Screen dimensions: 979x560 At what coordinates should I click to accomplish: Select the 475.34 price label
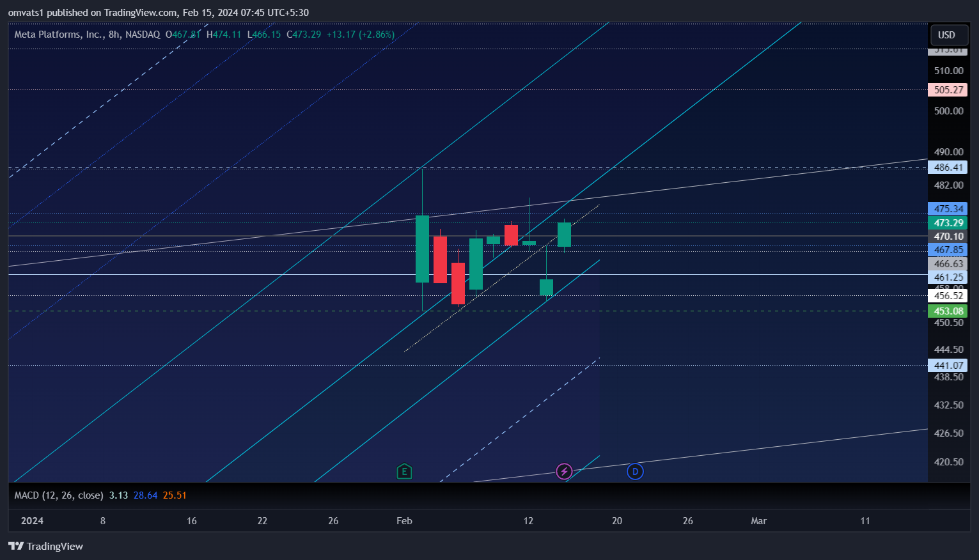tap(948, 209)
